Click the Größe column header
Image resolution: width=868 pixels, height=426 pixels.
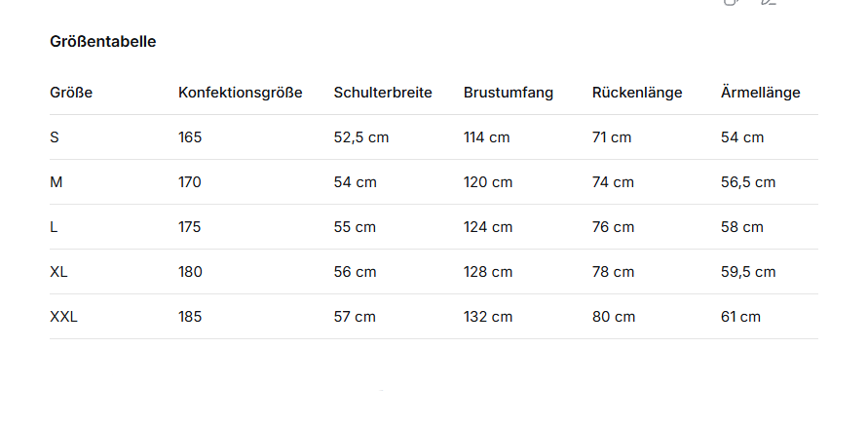pyautogui.click(x=71, y=93)
